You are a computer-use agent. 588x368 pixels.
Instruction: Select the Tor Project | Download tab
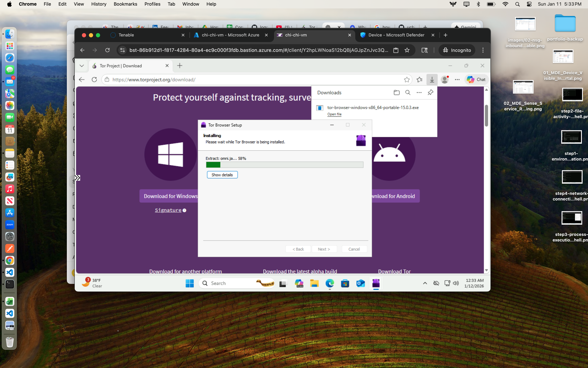pyautogui.click(x=131, y=66)
